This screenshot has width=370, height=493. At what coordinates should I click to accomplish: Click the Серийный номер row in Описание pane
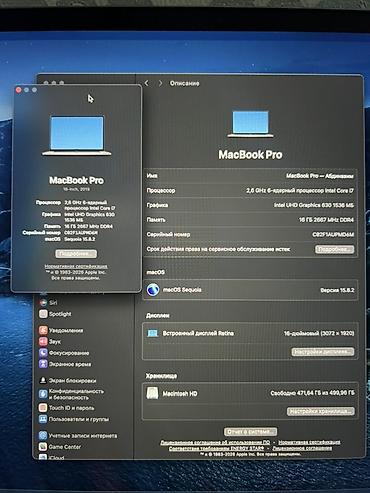tap(250, 234)
